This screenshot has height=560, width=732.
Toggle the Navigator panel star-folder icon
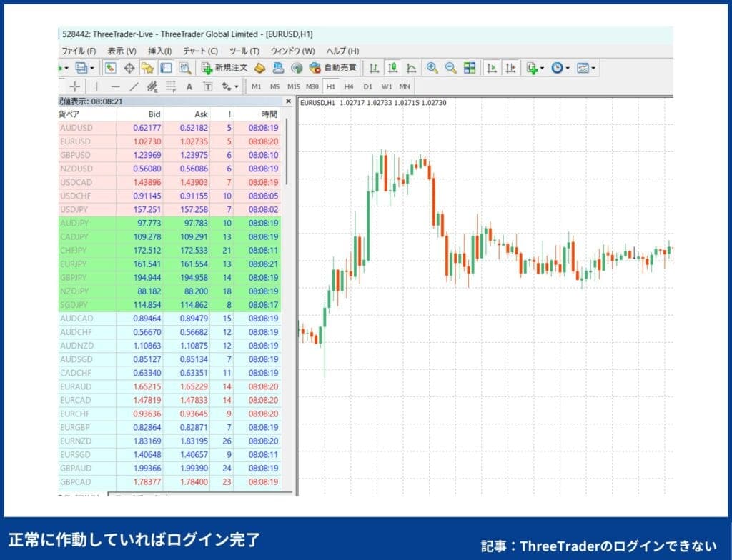(147, 68)
